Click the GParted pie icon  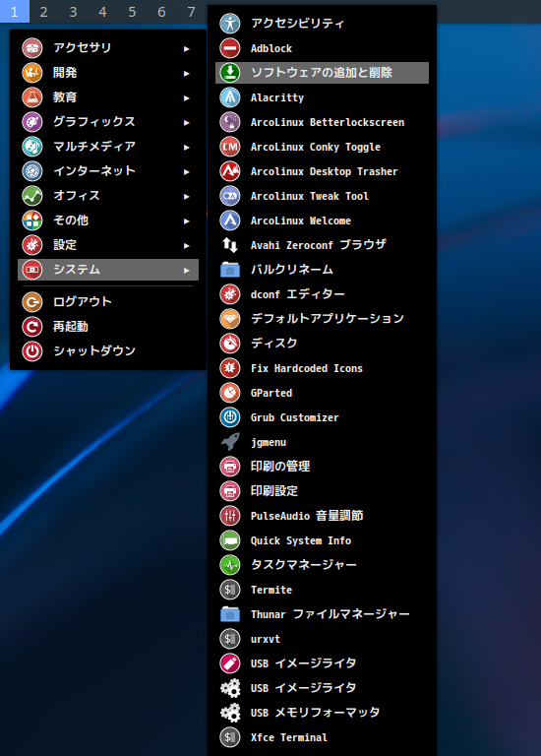[x=230, y=393]
